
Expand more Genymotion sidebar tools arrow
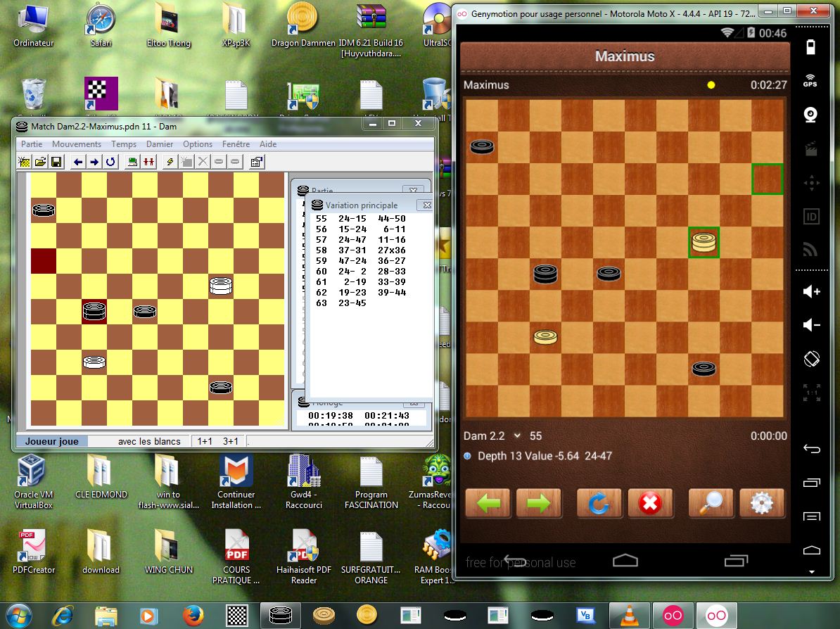tap(810, 571)
